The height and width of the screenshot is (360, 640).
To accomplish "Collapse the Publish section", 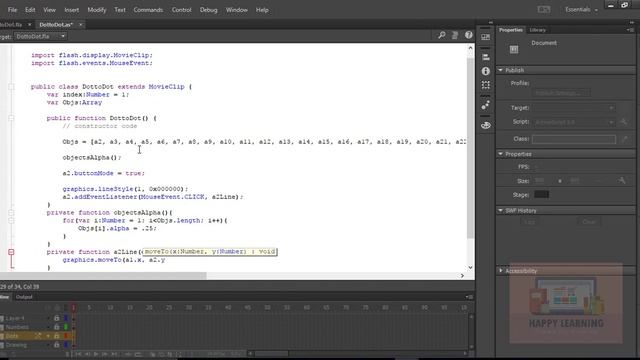I will point(501,70).
